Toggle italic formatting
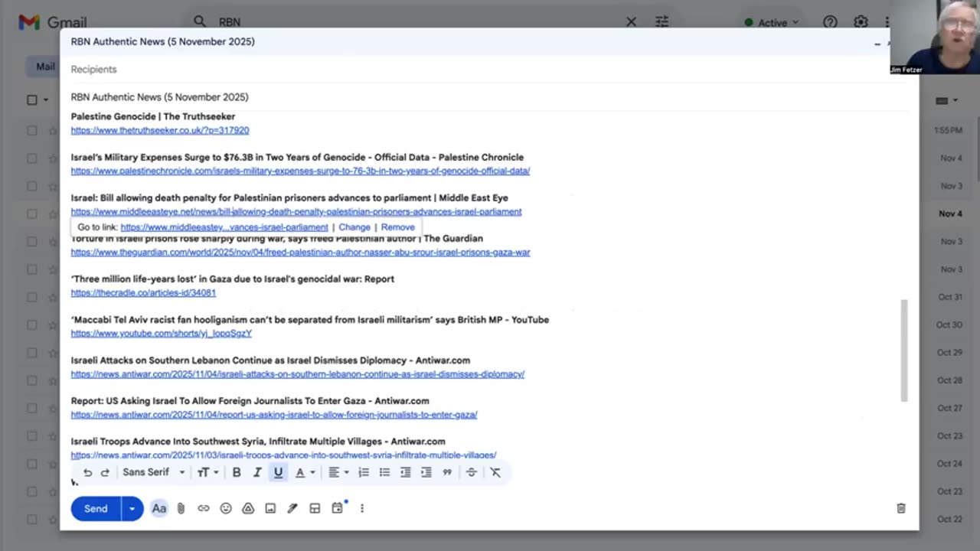This screenshot has height=551, width=980. tap(257, 472)
